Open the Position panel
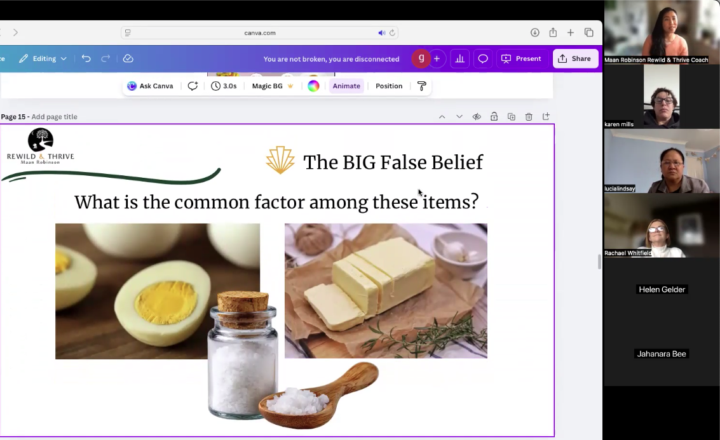Image resolution: width=720 pixels, height=440 pixels. [x=388, y=86]
